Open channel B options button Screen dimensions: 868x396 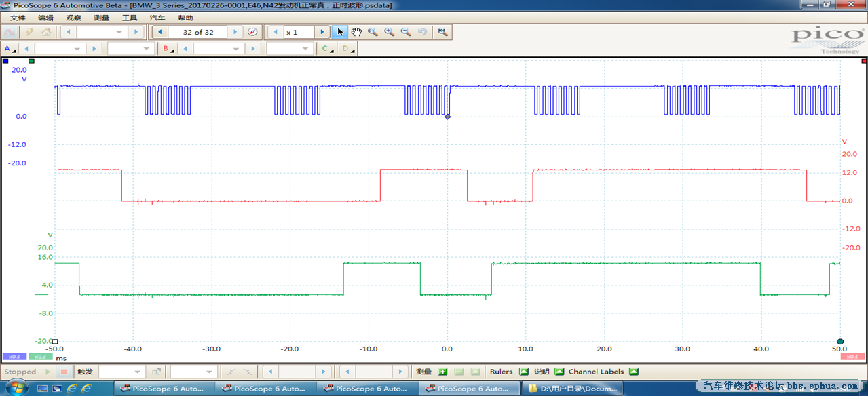click(168, 49)
